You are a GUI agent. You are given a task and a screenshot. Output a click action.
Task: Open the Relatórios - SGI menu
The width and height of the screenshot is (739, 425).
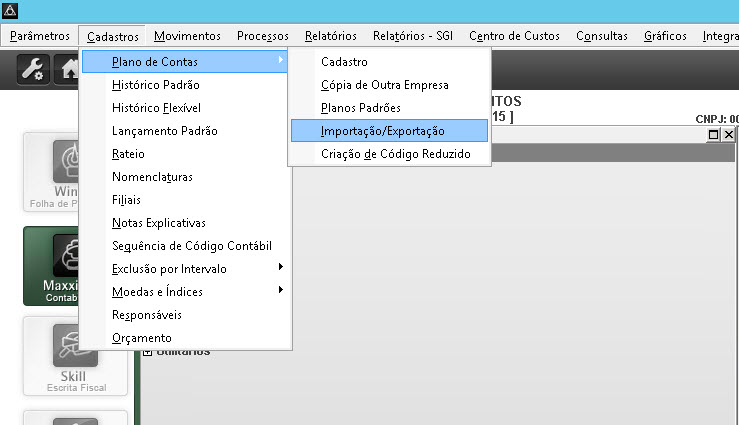pyautogui.click(x=413, y=36)
